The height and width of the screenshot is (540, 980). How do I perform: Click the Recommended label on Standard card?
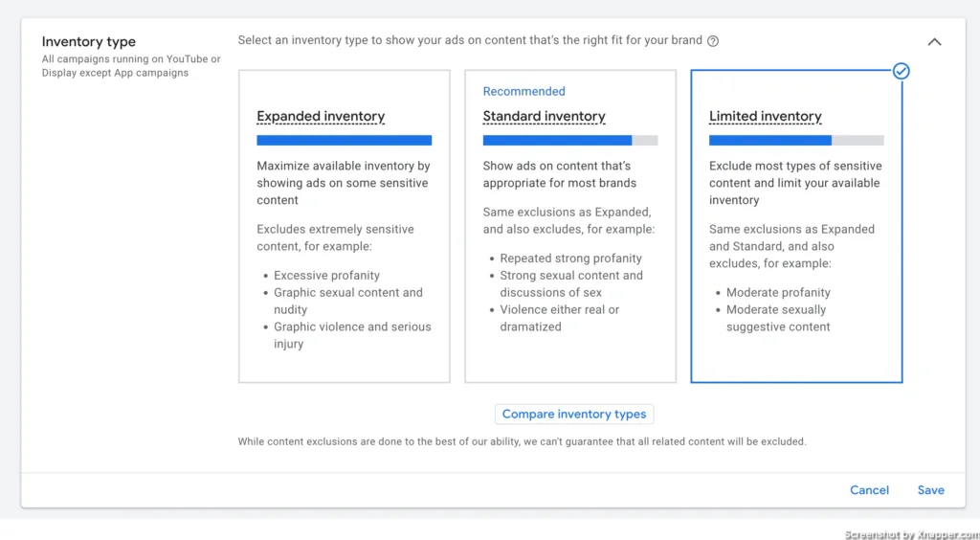523,91
